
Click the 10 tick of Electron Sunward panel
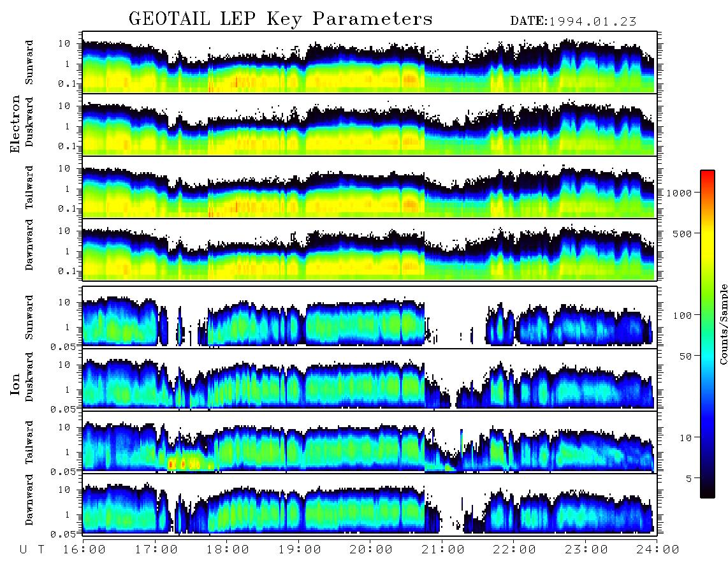tap(64, 43)
